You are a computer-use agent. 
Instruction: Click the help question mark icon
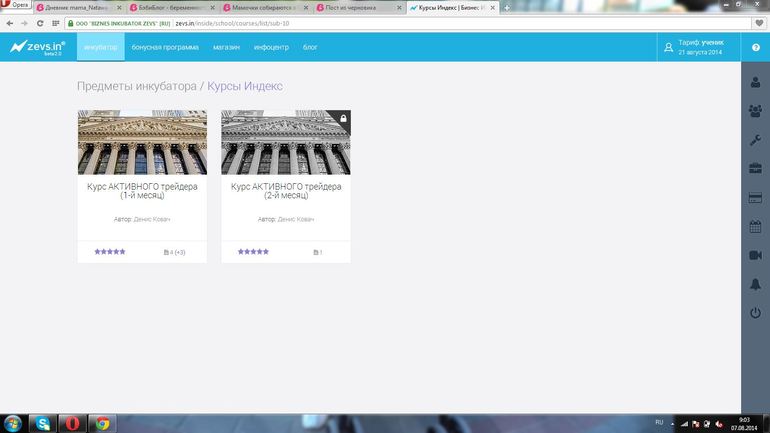pos(755,47)
